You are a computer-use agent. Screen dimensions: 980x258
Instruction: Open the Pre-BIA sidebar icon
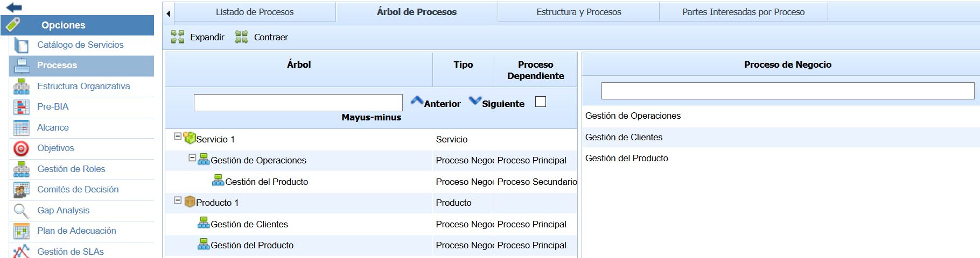(22, 107)
